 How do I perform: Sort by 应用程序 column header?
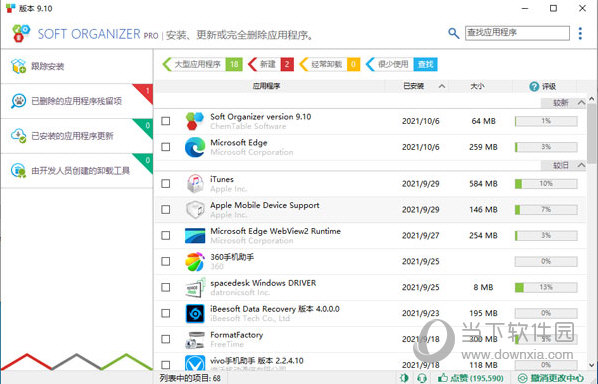[266, 86]
